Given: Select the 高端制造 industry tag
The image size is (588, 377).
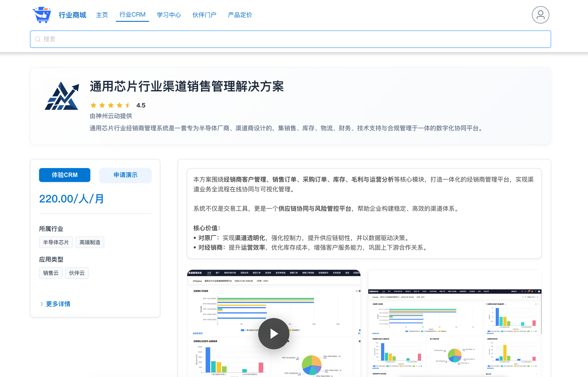Looking at the screenshot, I should pyautogui.click(x=90, y=243).
